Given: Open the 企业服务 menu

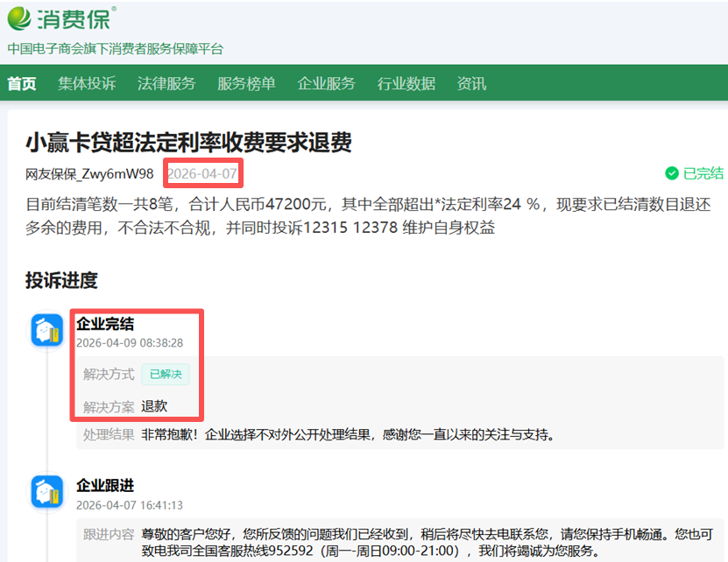Looking at the screenshot, I should [327, 84].
